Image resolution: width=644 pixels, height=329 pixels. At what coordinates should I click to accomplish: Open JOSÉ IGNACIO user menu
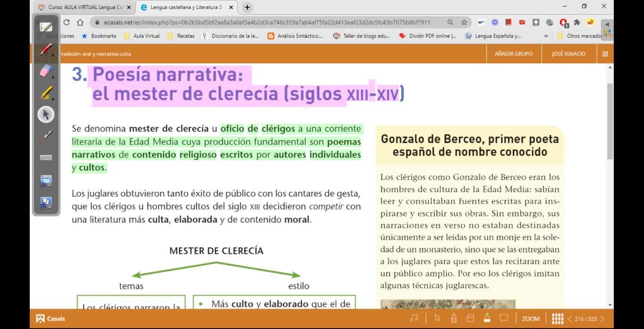568,54
